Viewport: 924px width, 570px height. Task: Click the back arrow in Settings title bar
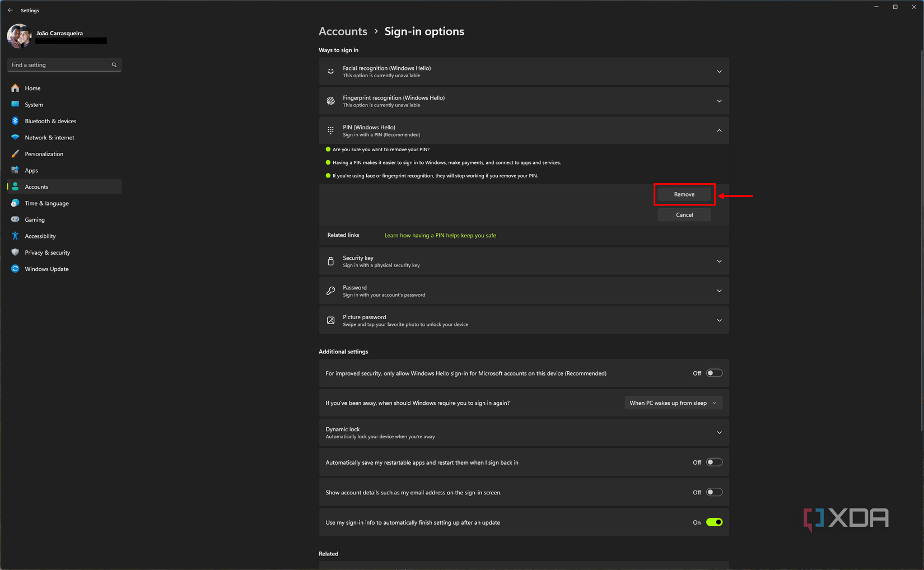10,10
